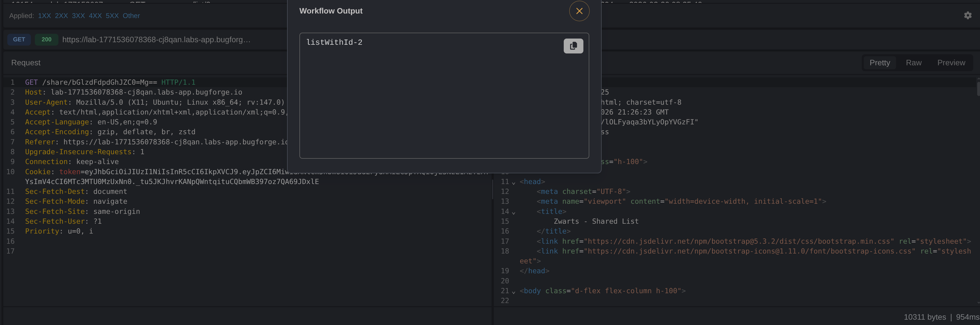Click the GET method badge
This screenshot has width=980, height=325.
[19, 40]
